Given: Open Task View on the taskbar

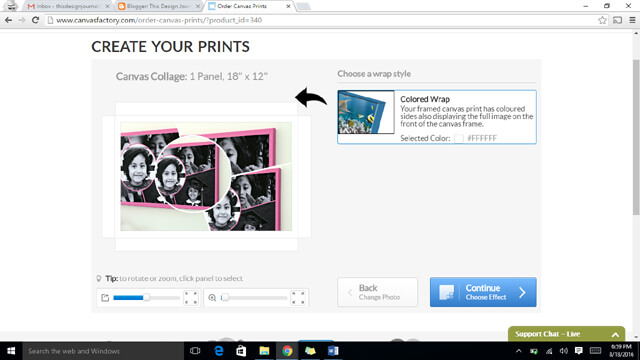Looking at the screenshot, I should [195, 351].
